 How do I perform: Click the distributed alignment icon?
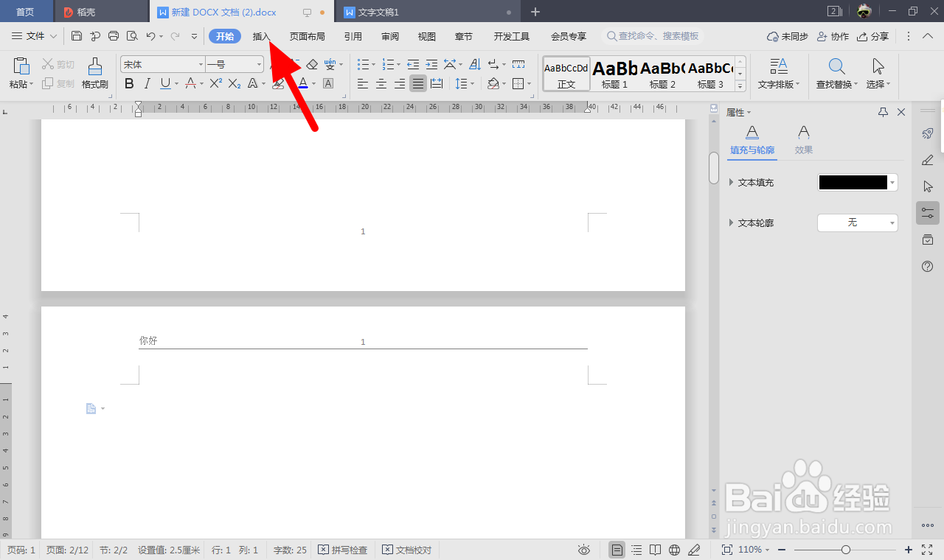tap(437, 84)
